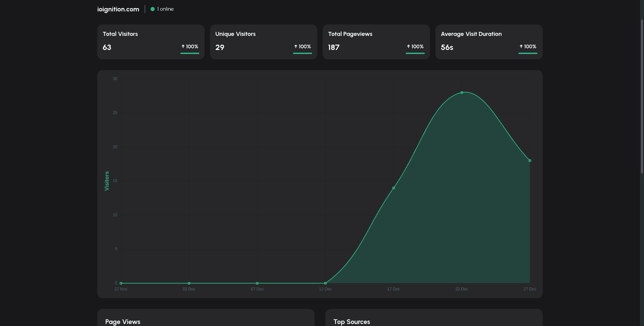This screenshot has width=644, height=326.
Task: Click the ioignition.com site title
Action: coord(118,9)
